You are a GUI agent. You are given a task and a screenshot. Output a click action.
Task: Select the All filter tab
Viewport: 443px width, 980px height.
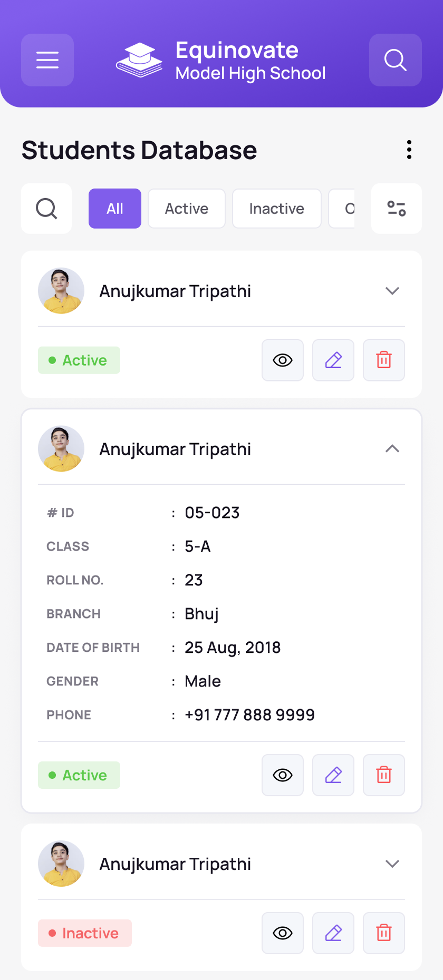click(x=115, y=209)
